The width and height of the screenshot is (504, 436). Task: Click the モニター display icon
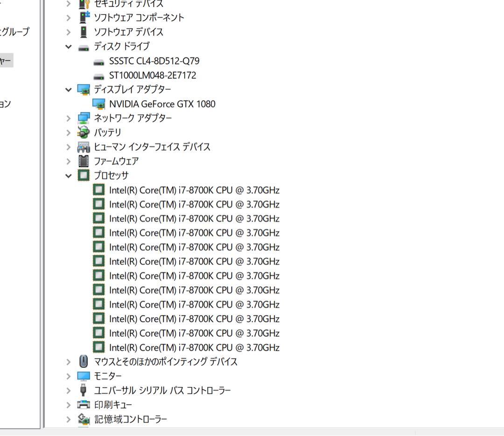click(84, 376)
